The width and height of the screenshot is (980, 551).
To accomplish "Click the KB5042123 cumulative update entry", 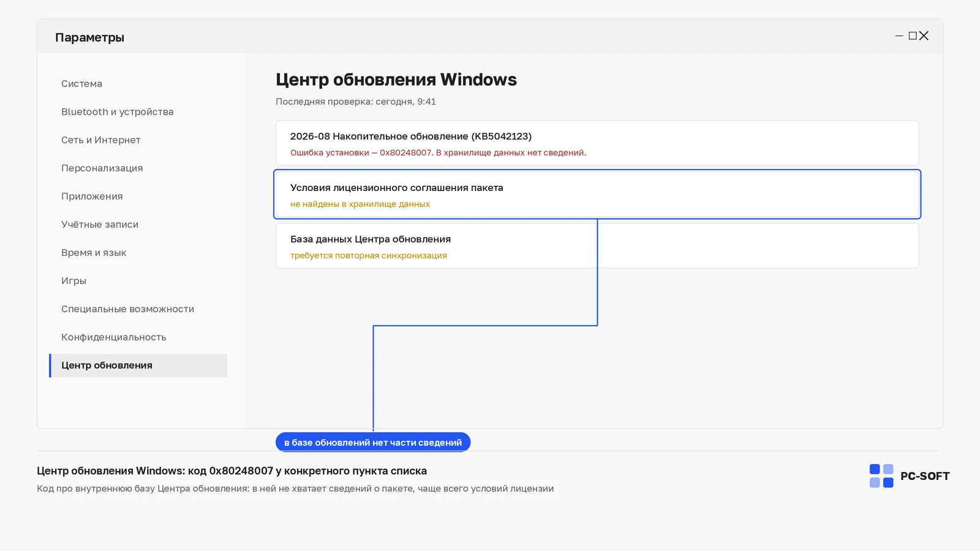I will (x=597, y=143).
